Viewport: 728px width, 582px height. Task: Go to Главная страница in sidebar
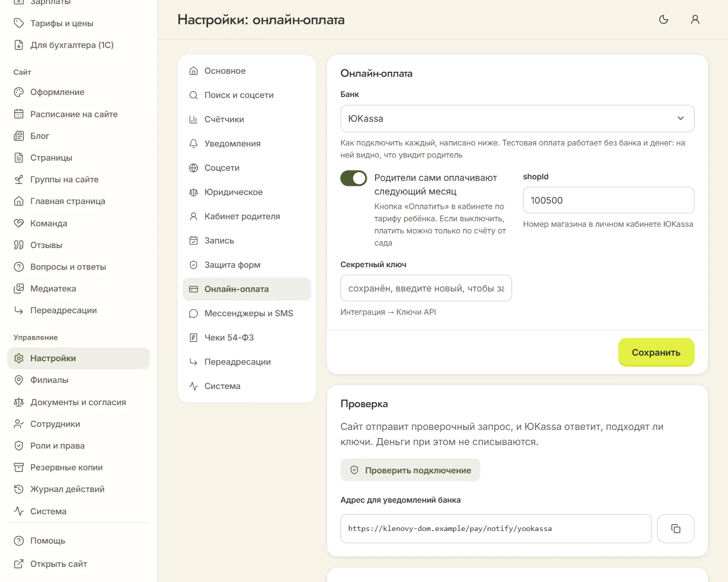coord(78,201)
